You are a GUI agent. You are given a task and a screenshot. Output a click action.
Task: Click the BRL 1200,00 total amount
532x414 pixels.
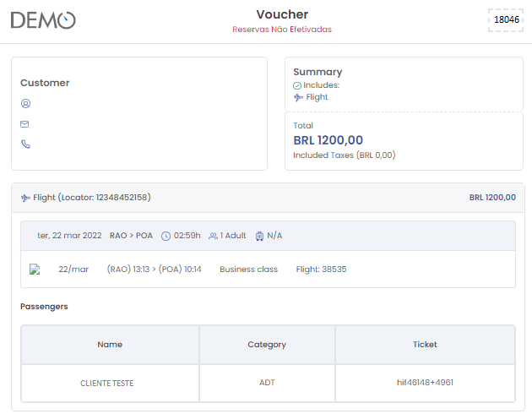328,140
